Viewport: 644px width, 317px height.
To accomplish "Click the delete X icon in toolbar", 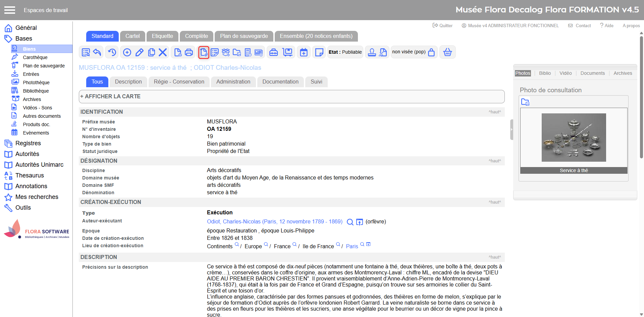I will [x=163, y=52].
